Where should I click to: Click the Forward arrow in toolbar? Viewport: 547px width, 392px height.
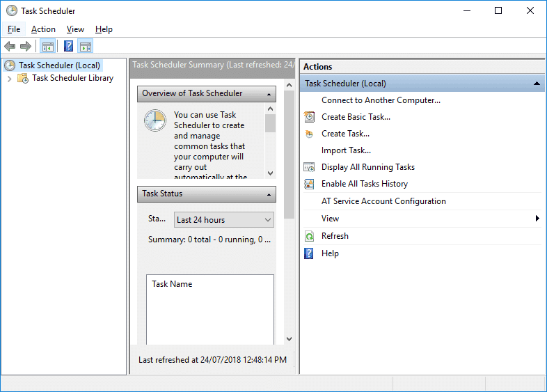(26, 46)
